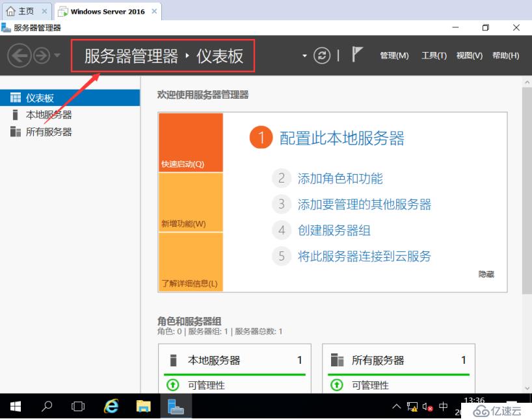Show hidden tray icons chevron
The width and height of the screenshot is (532, 419).
[x=396, y=406]
